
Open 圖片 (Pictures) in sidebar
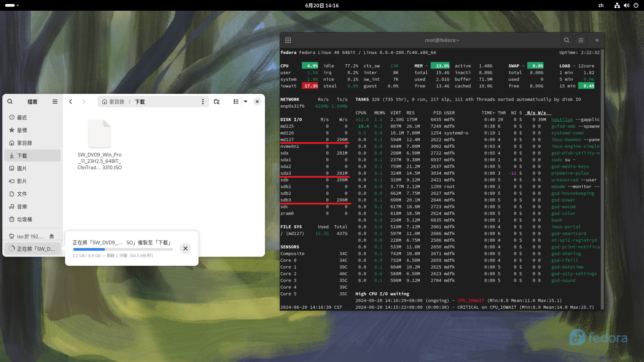click(33, 168)
